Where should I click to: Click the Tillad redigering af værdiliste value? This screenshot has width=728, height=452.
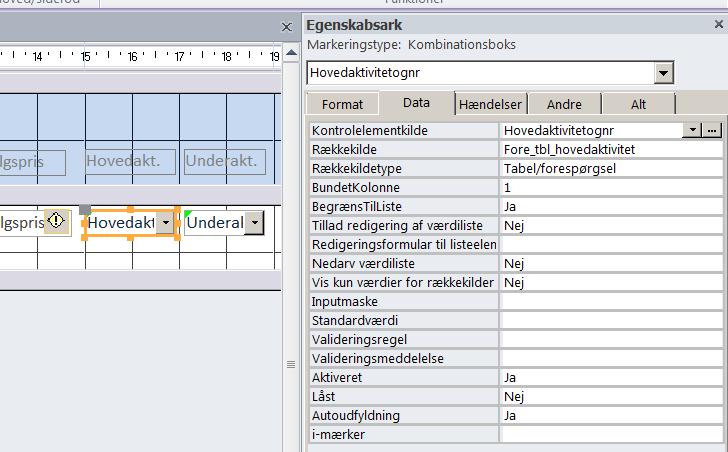coord(611,226)
